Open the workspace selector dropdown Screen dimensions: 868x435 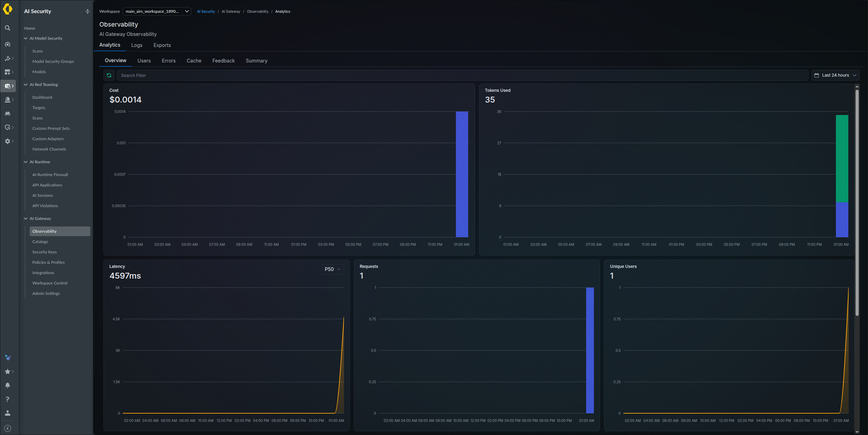pos(157,11)
